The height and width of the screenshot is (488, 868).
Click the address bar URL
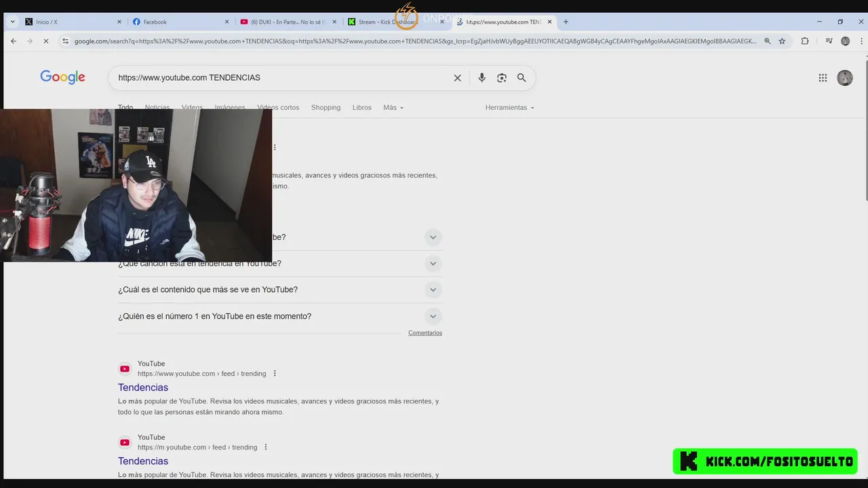pyautogui.click(x=415, y=41)
